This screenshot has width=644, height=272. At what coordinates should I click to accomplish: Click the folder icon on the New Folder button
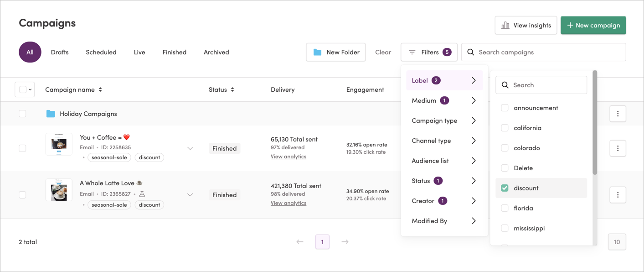pos(317,52)
